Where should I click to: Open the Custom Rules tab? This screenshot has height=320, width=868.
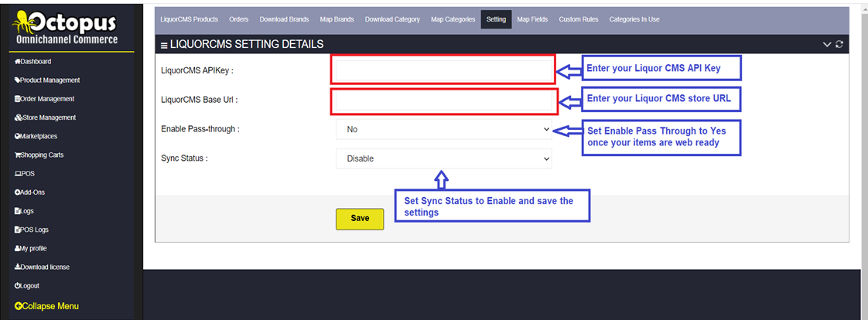[579, 19]
